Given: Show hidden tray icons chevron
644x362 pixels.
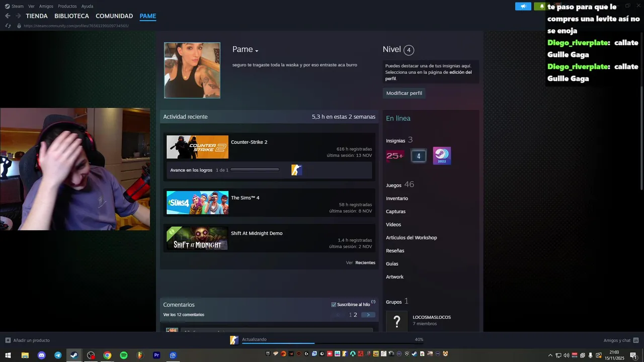Looking at the screenshot, I should [x=550, y=355].
